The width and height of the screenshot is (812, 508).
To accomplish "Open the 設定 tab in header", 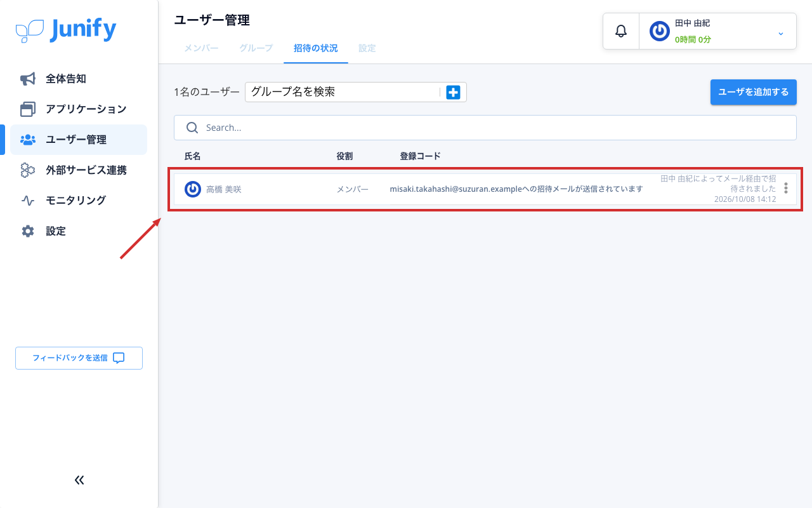I will pyautogui.click(x=367, y=48).
